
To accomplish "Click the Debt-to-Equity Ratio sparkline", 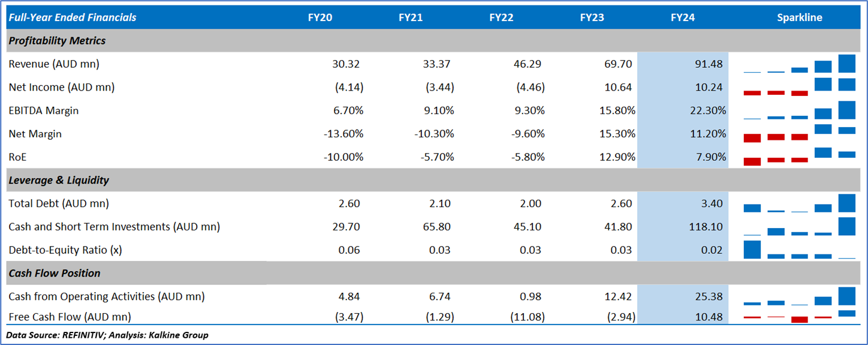I will point(799,250).
